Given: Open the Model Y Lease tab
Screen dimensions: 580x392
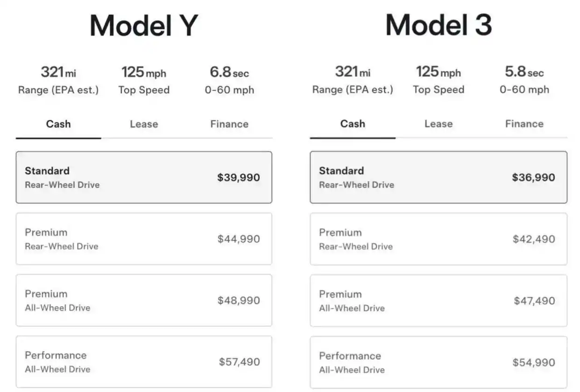Looking at the screenshot, I should point(144,124).
